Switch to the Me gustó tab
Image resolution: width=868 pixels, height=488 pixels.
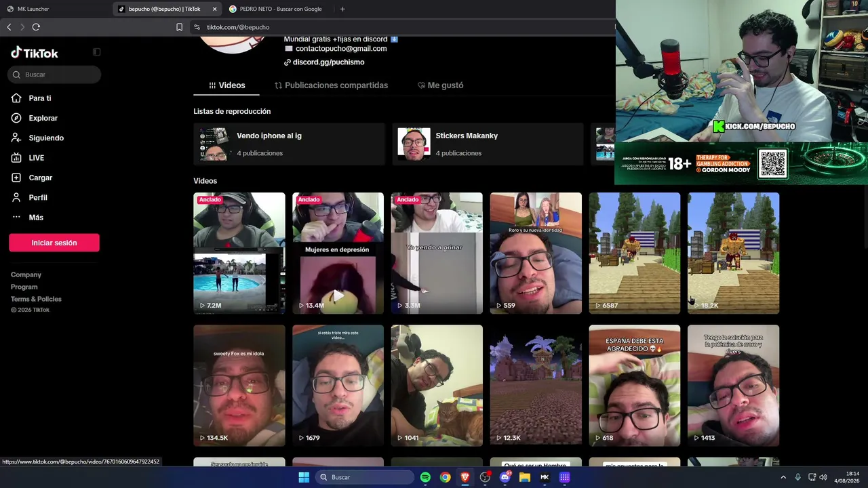point(440,85)
